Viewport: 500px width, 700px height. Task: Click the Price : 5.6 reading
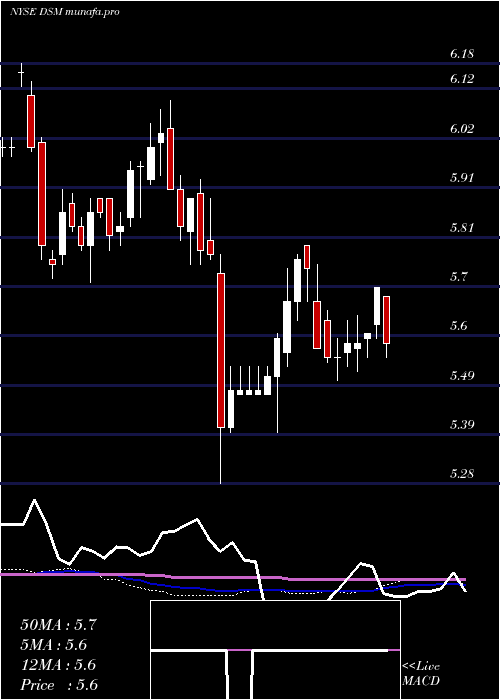tap(59, 685)
